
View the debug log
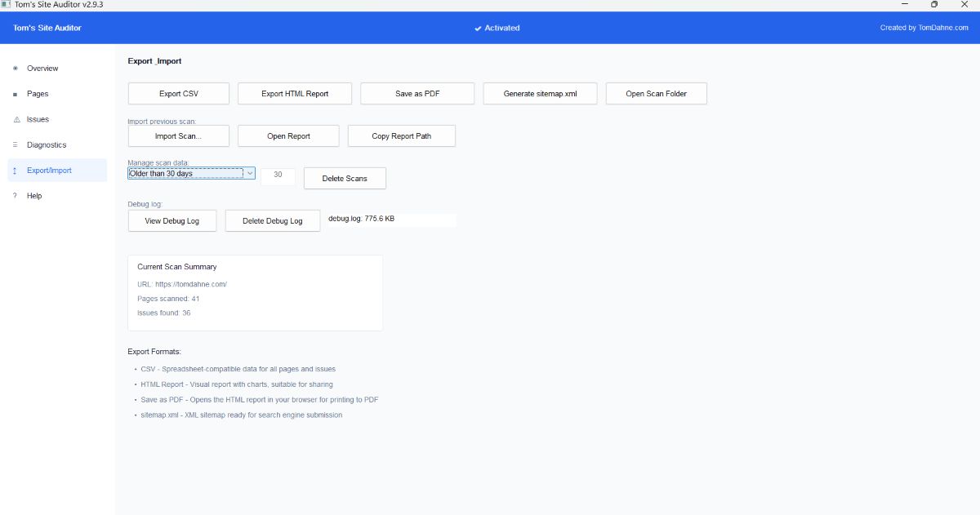(171, 220)
